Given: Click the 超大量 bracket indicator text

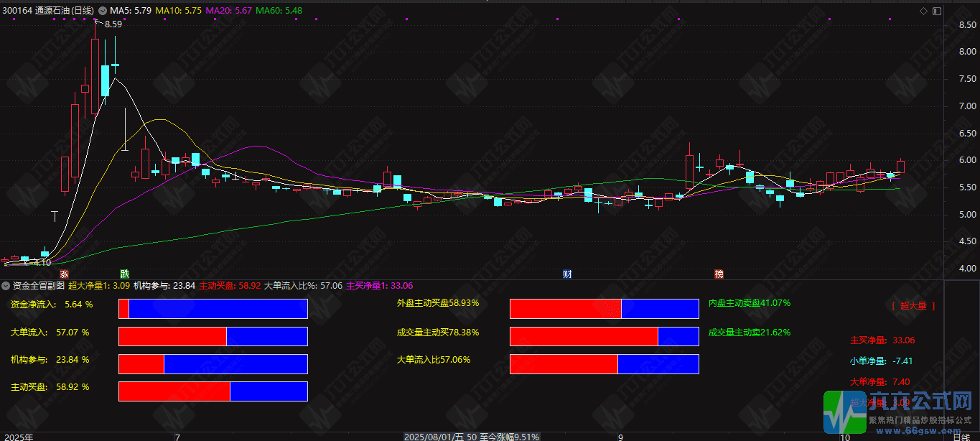Looking at the screenshot, I should tap(913, 306).
